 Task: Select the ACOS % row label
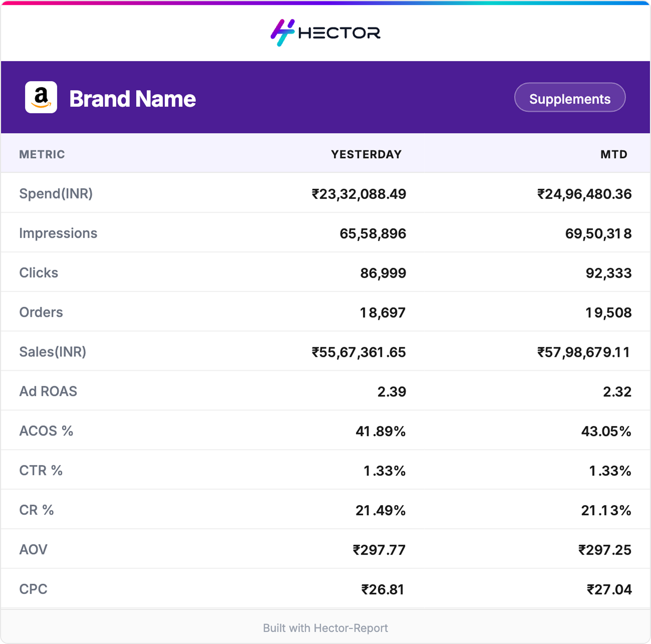(x=46, y=431)
